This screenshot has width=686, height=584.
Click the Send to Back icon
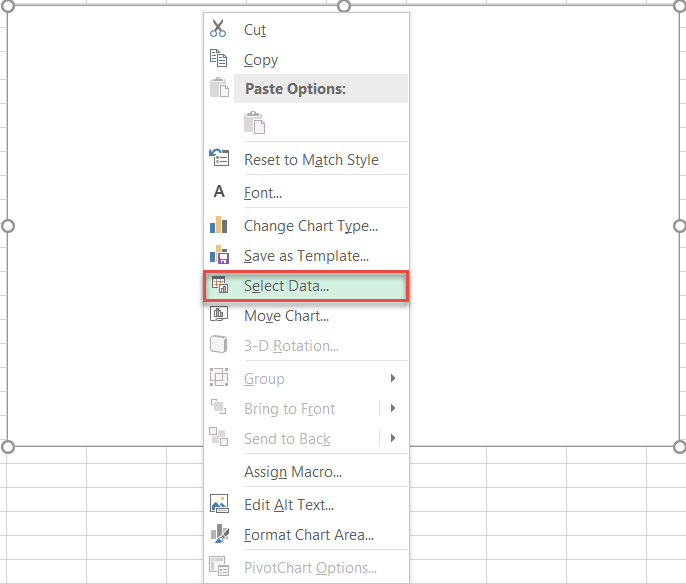coord(218,437)
